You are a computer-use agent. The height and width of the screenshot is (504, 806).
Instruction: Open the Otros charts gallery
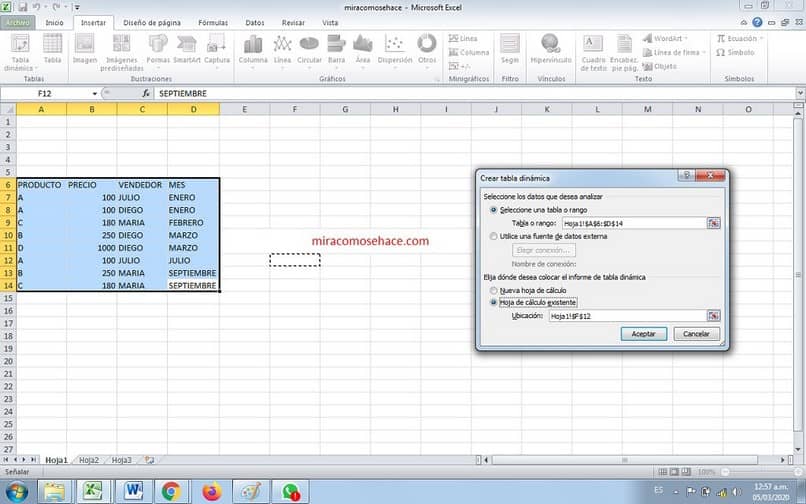tap(427, 49)
